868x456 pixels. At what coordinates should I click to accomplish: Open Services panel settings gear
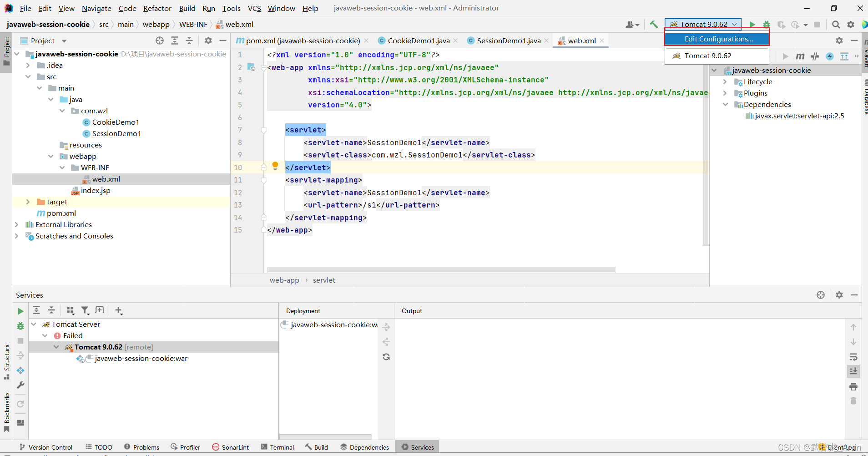click(x=839, y=295)
